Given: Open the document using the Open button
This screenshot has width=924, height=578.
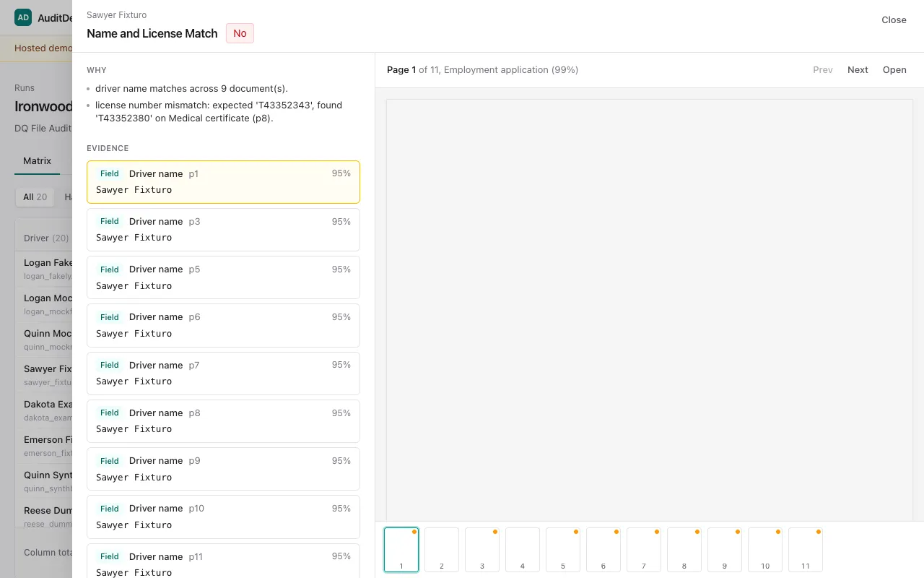Looking at the screenshot, I should click(894, 70).
